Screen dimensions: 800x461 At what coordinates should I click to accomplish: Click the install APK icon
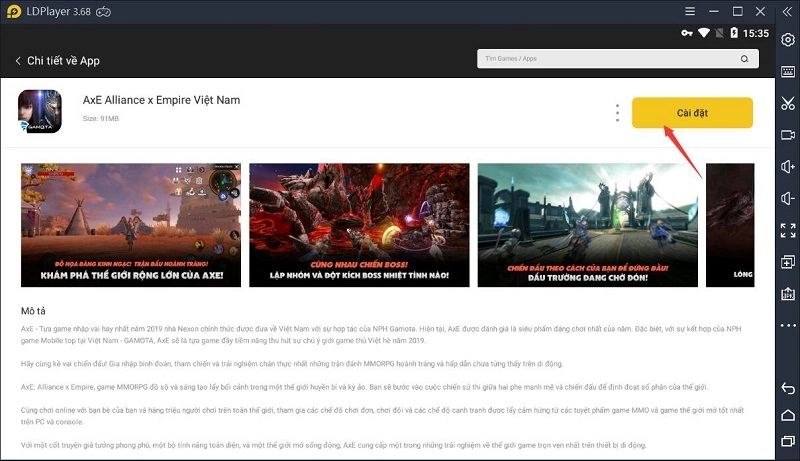[788, 294]
